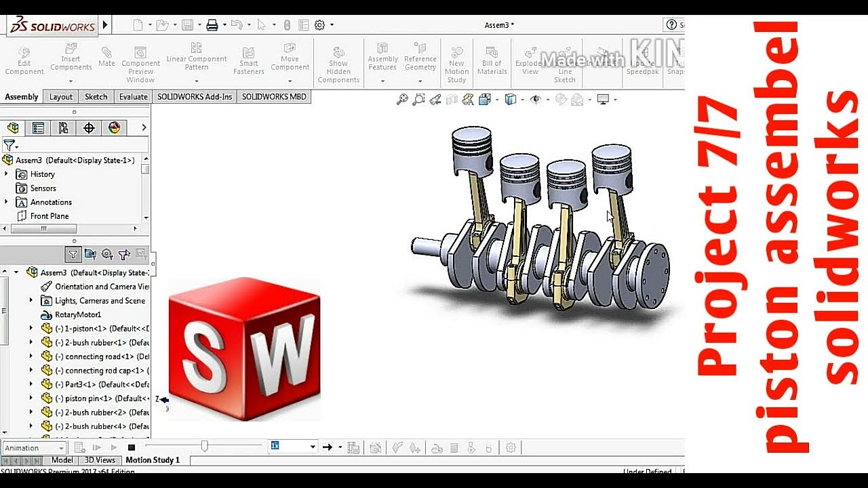The height and width of the screenshot is (488, 868).
Task: Open the motion study properties gear icon
Action: coord(511,447)
